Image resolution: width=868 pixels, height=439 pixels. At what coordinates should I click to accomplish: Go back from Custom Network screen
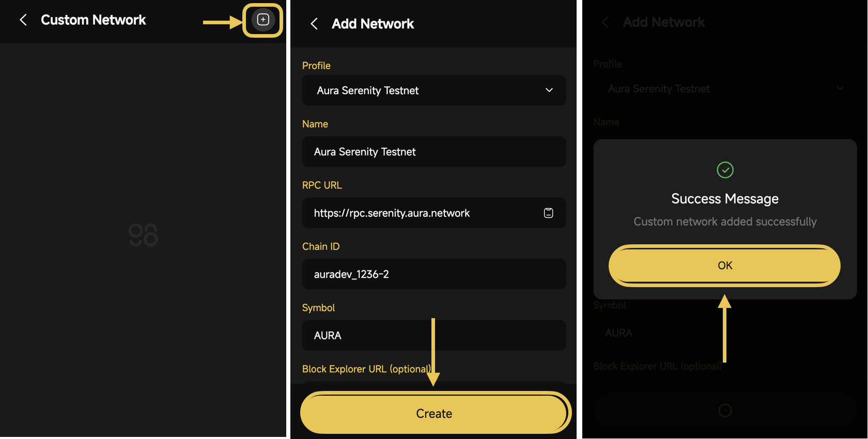[x=23, y=20]
